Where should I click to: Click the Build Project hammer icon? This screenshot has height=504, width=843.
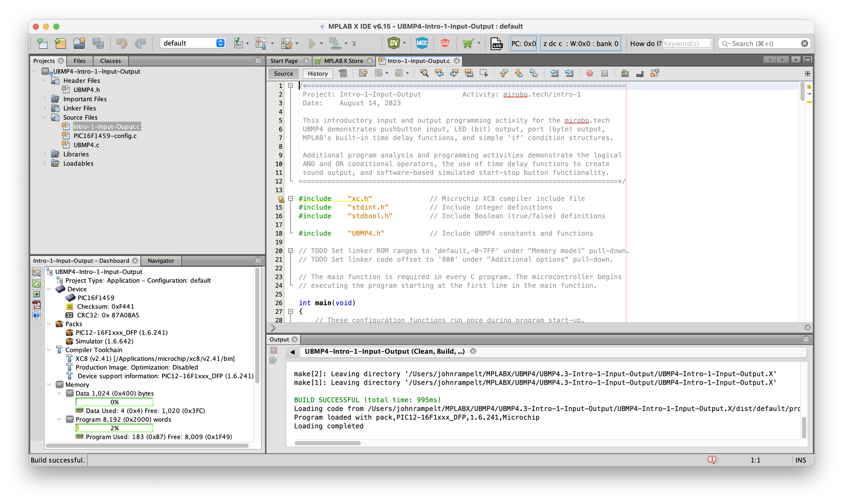[x=261, y=43]
